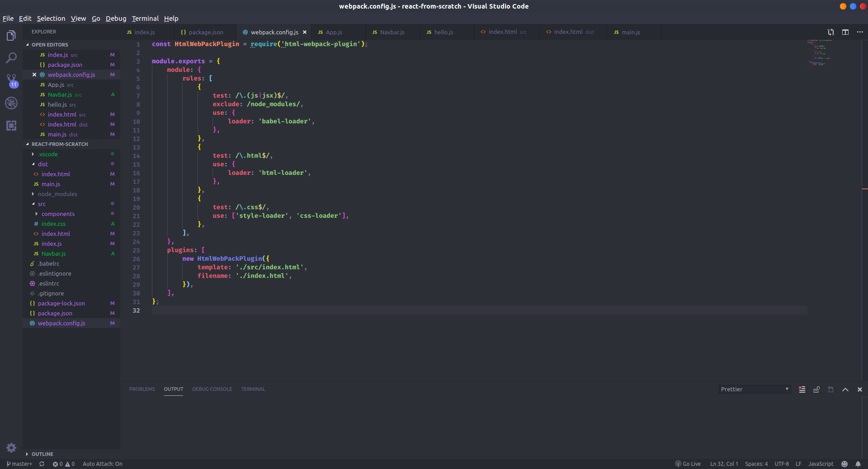Switch to the Navbar.js editor tab
Viewport: 868px width, 469px height.
pos(392,32)
